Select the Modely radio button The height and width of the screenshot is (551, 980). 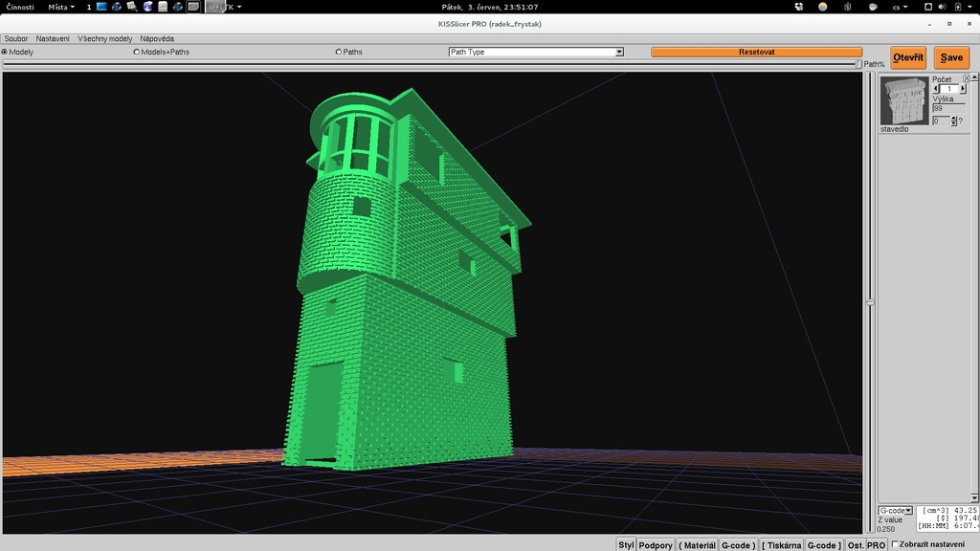point(5,52)
